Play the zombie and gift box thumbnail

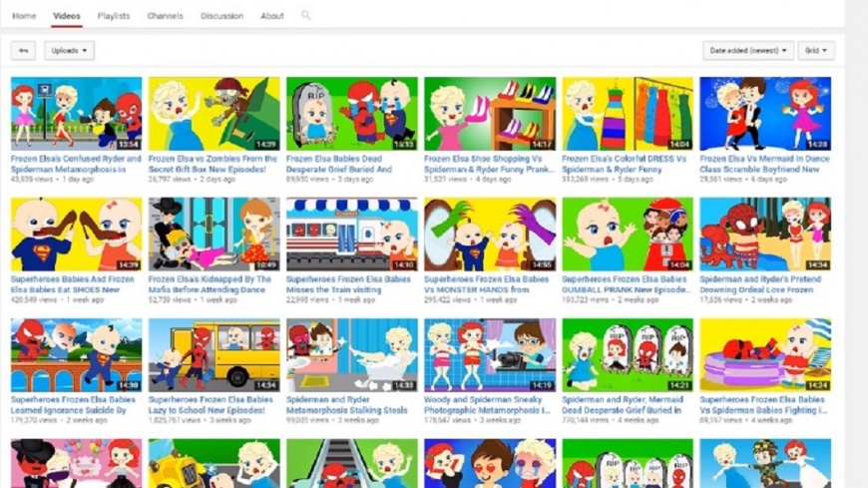[x=214, y=114]
